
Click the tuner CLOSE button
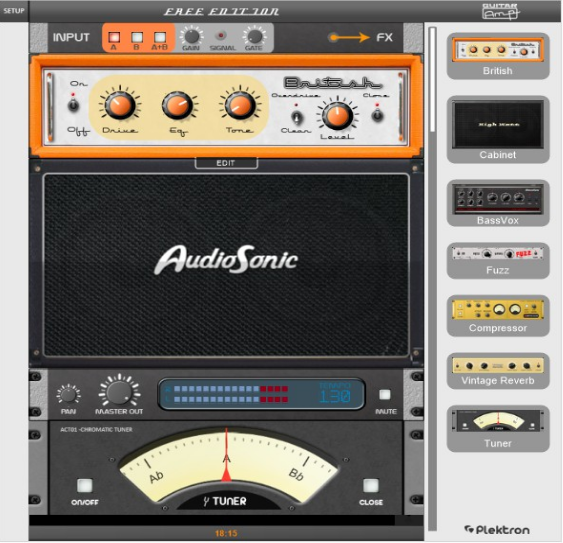pyautogui.click(x=371, y=486)
